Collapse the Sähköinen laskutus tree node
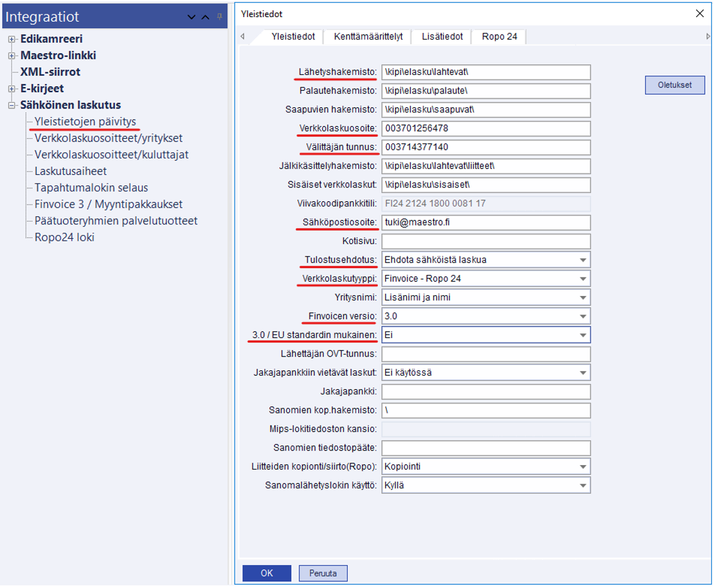This screenshot has width=714, height=588. (11, 105)
